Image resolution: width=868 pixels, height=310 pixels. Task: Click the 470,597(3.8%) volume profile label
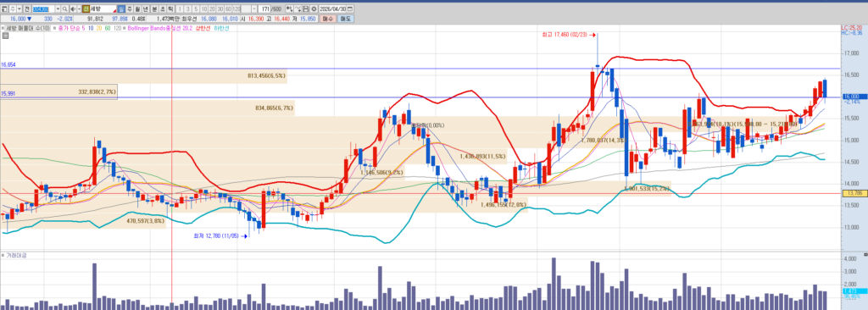(145, 220)
